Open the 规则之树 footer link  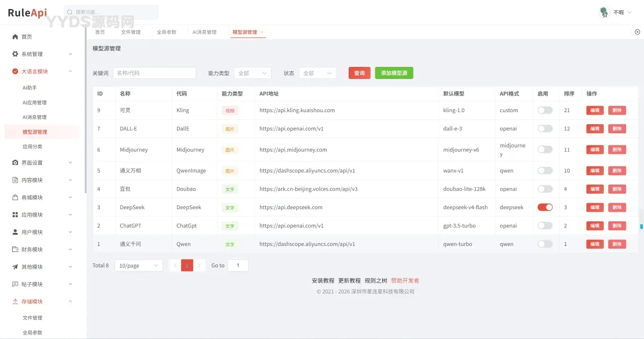point(376,281)
